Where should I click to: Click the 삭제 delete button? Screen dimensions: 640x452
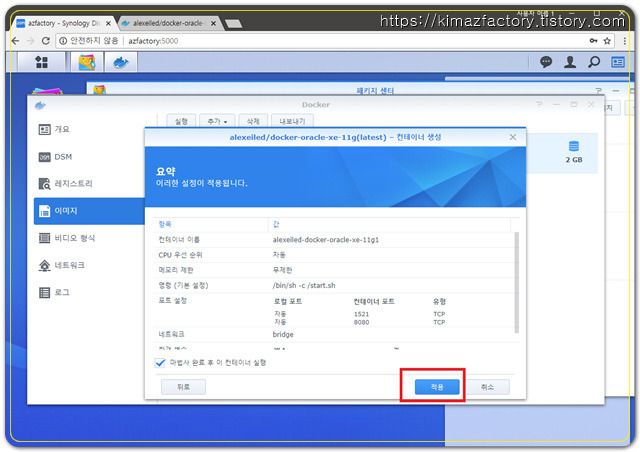point(253,121)
